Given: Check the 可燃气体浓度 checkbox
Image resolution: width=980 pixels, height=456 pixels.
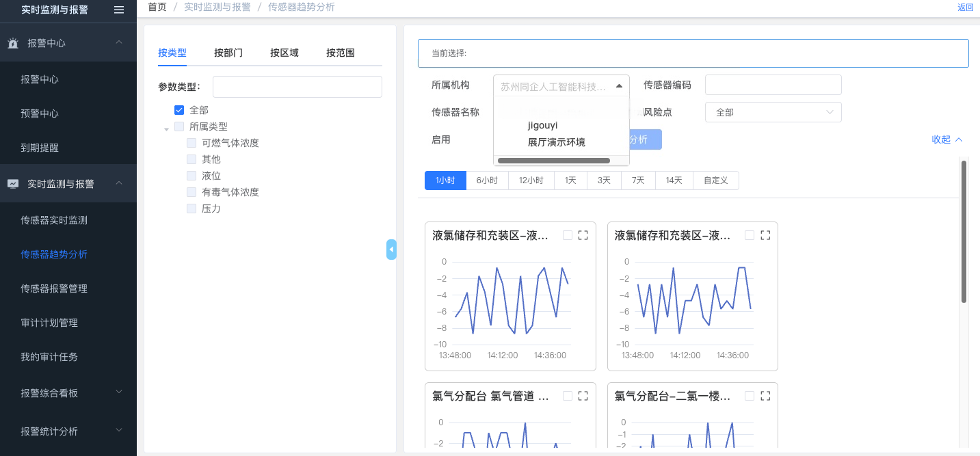Looking at the screenshot, I should tap(191, 143).
